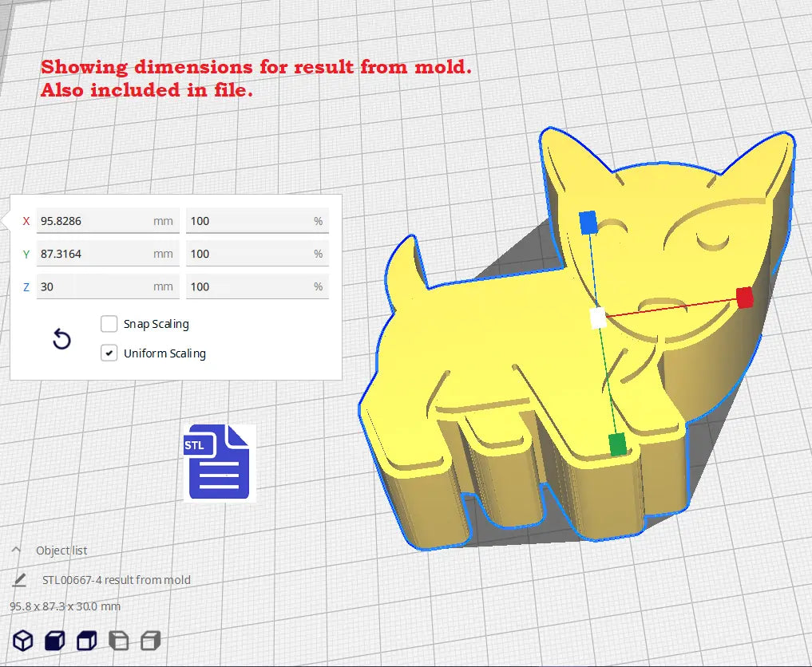Switch to left side view cube icon
This screenshot has width=812, height=667.
[x=118, y=640]
